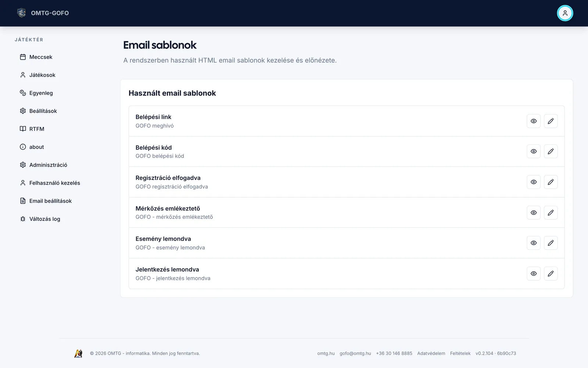Click the book icon beside RTFM
This screenshot has height=368, width=588.
tap(23, 129)
